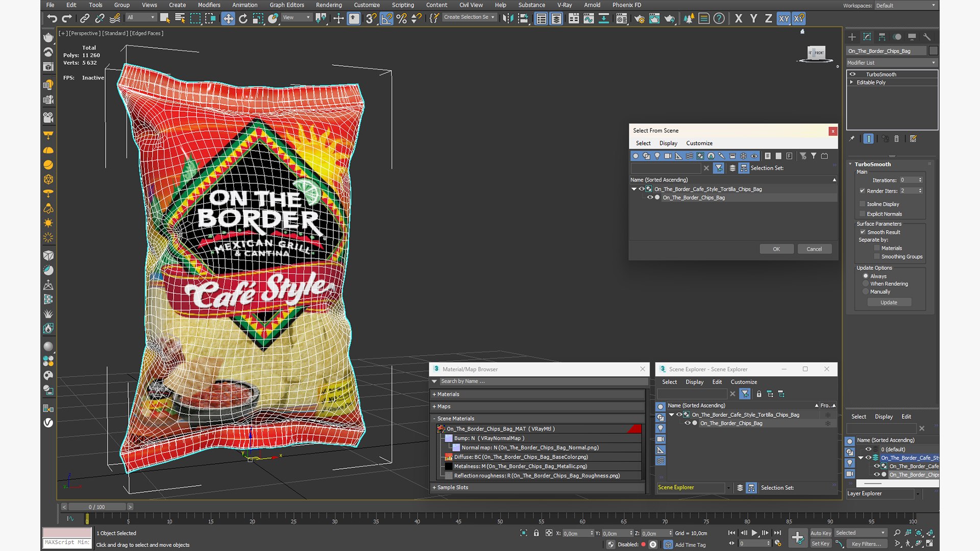Image resolution: width=980 pixels, height=551 pixels.
Task: Open Customize menu in Select From Scene
Action: 699,143
